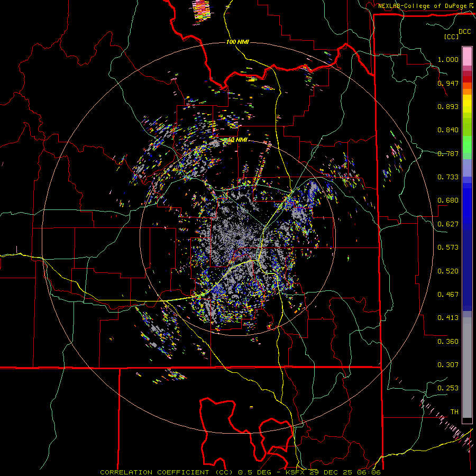476x476 pixels.
Task: Click the 0.893 legend value
Action: tap(448, 106)
